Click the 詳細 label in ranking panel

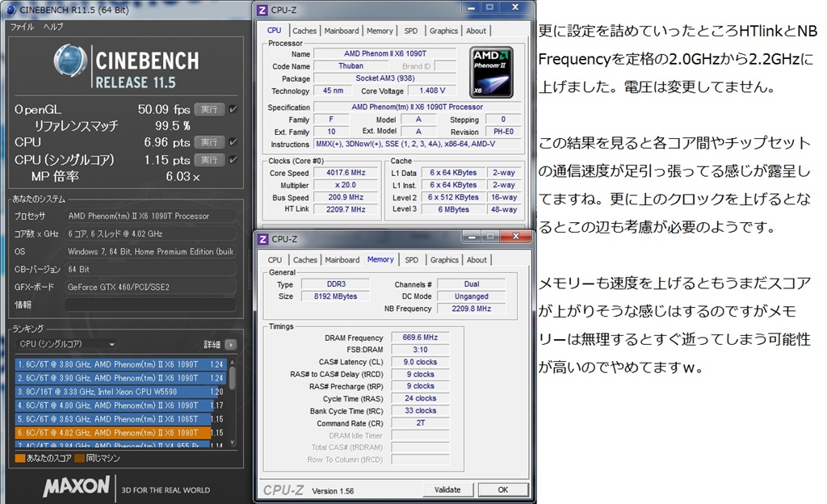pos(212,344)
